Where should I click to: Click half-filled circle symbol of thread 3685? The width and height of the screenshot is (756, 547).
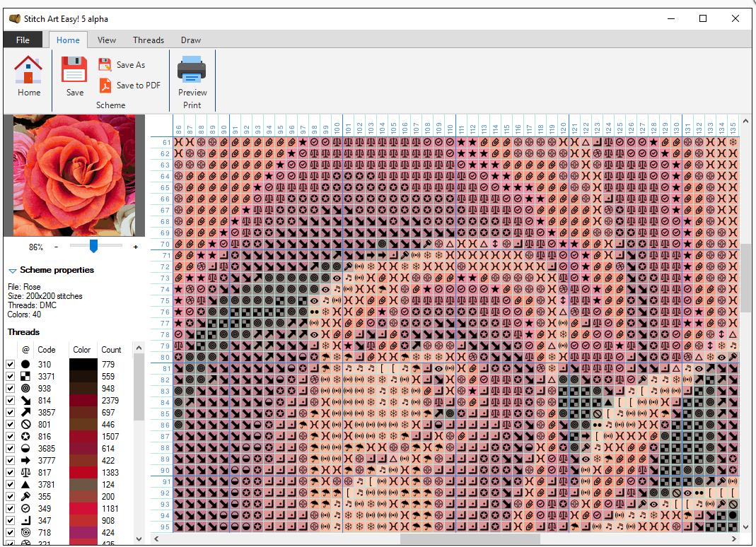[x=25, y=448]
